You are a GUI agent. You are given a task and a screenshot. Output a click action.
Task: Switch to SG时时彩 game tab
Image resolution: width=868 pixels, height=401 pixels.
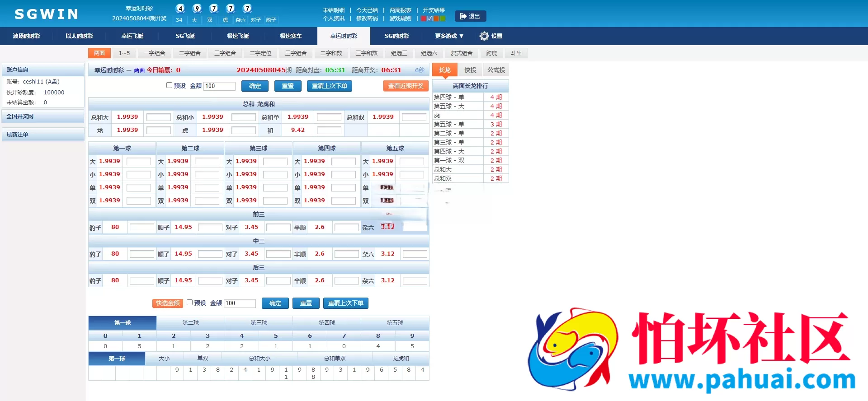tap(396, 36)
